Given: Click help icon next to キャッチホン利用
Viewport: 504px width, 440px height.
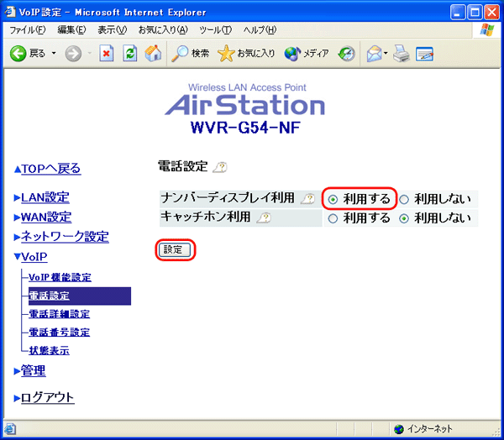Looking at the screenshot, I should coord(265,218).
